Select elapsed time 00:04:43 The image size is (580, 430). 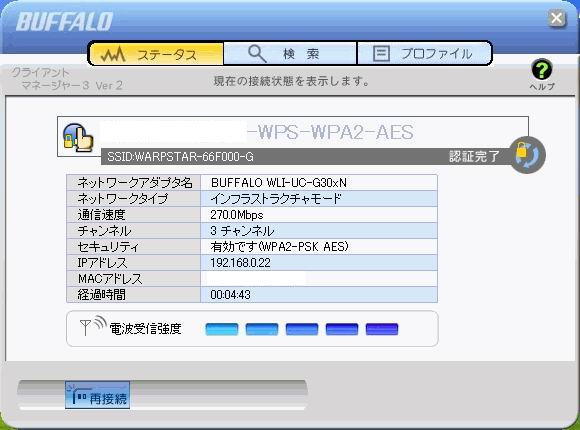tap(230, 295)
